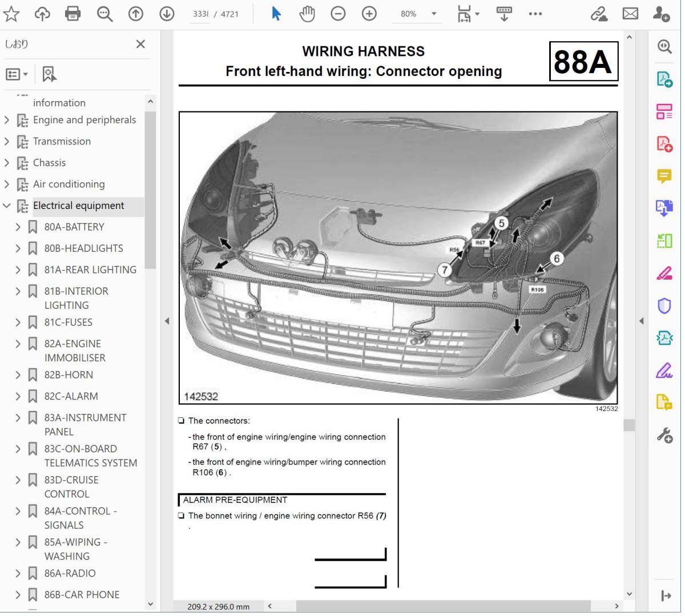Image resolution: width=685 pixels, height=616 pixels.
Task: Click the add user share icon
Action: point(661,14)
